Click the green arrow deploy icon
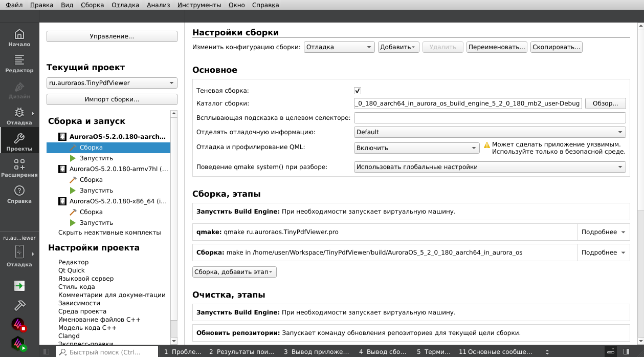 click(19, 286)
